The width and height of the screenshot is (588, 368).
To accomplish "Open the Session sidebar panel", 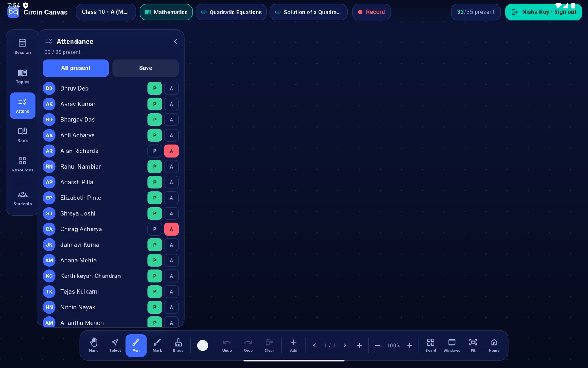I will tap(22, 47).
